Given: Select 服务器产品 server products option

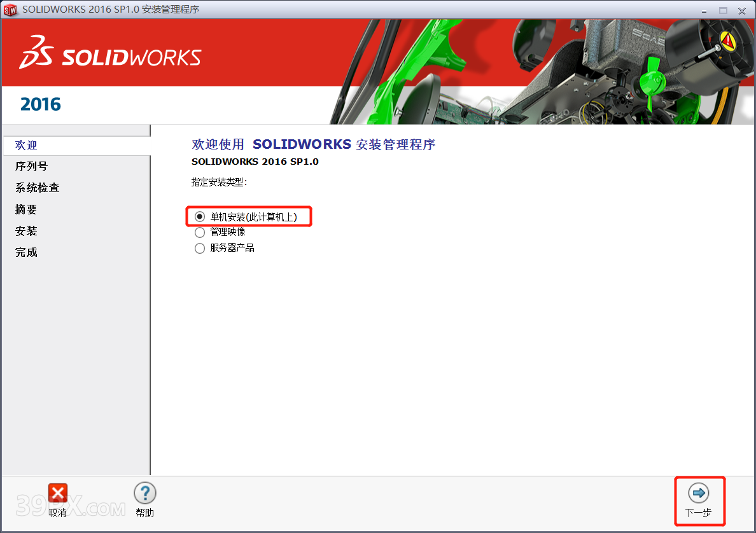Looking at the screenshot, I should pyautogui.click(x=199, y=248).
